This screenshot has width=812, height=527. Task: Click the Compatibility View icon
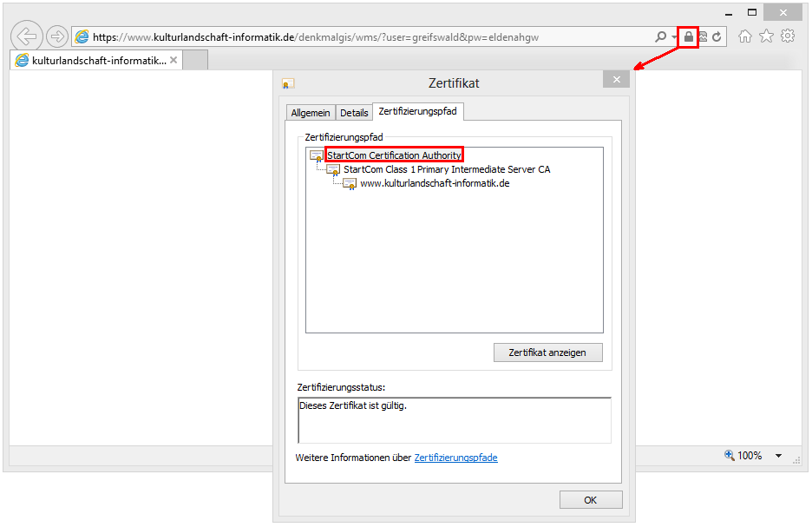[x=703, y=36]
